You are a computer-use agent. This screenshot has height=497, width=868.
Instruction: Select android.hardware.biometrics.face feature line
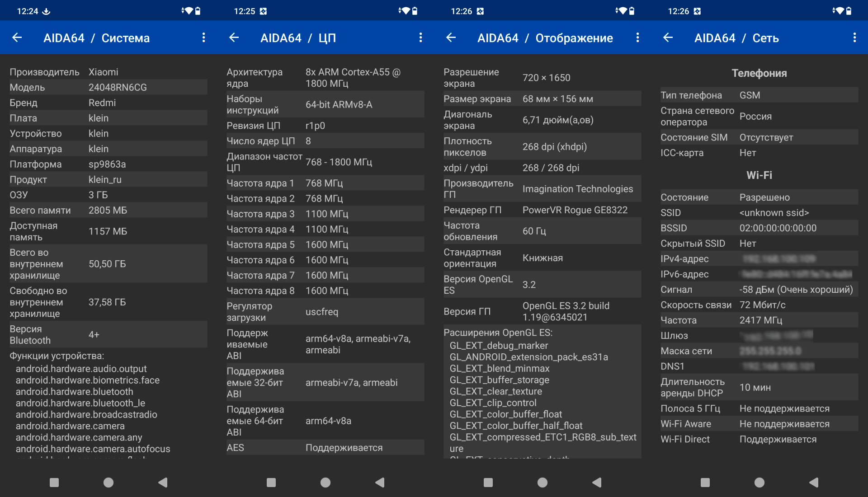coord(88,380)
